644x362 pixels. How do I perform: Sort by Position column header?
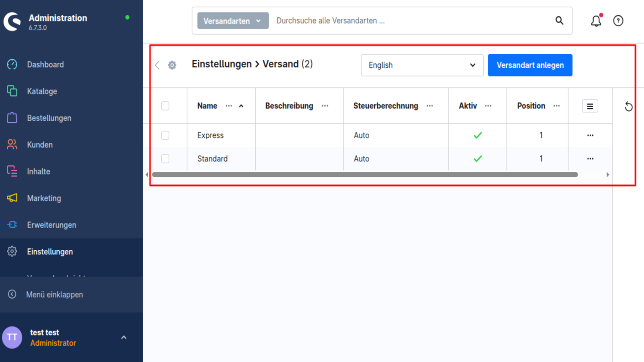pyautogui.click(x=531, y=106)
